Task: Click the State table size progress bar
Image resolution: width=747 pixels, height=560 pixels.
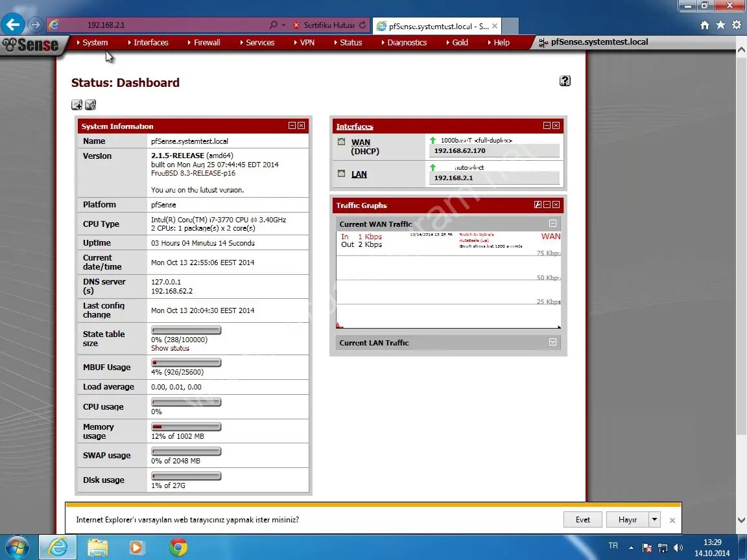Action: pos(186,330)
